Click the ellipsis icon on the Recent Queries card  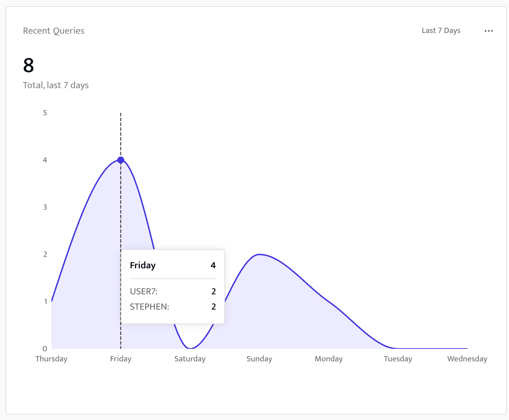click(x=489, y=31)
